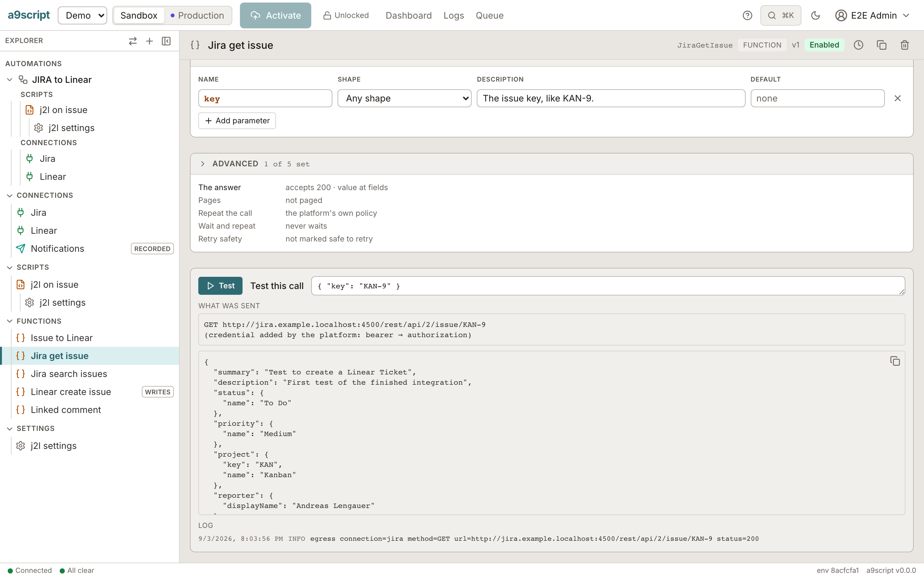Click the Enabled status badge
Viewport: 924px width, 578px height.
(x=824, y=45)
